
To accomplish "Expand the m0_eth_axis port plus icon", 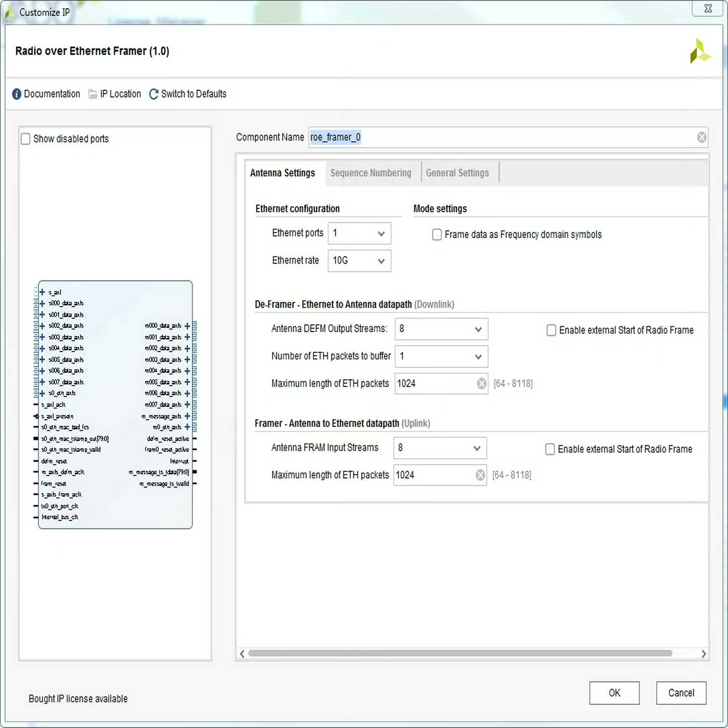I will tap(188, 427).
